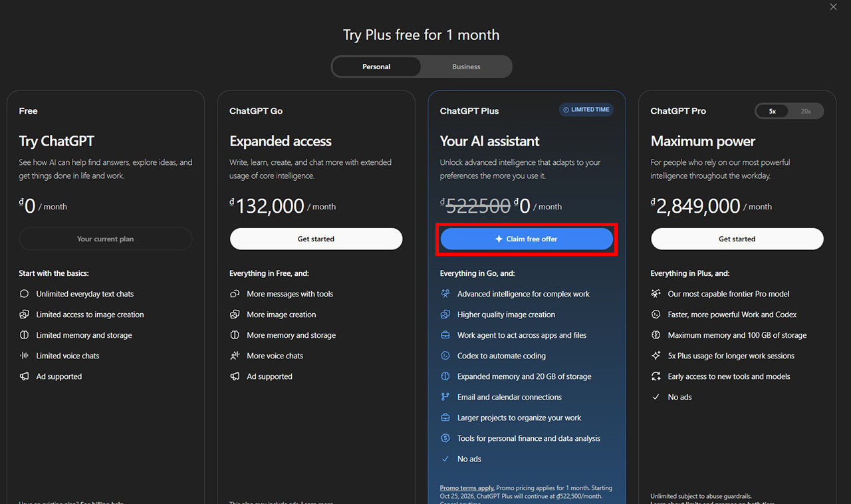This screenshot has width=851, height=504.
Task: Click the icon beside Larger projects to organize work
Action: pos(445,418)
